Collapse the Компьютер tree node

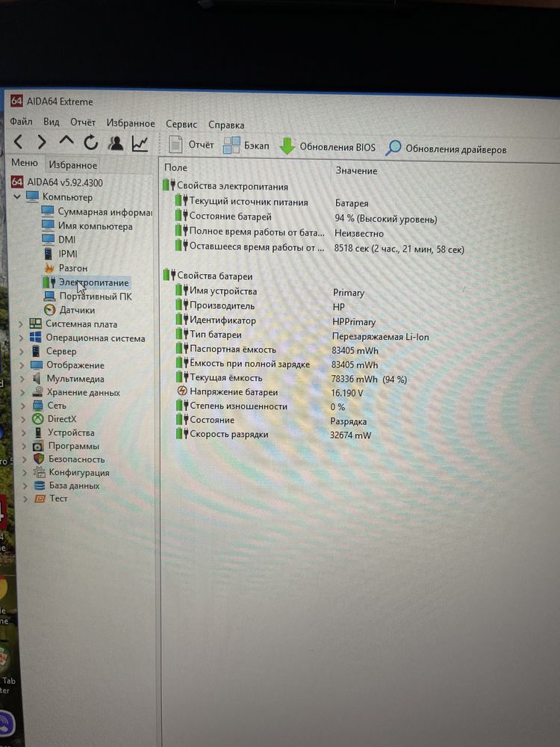pos(16,196)
